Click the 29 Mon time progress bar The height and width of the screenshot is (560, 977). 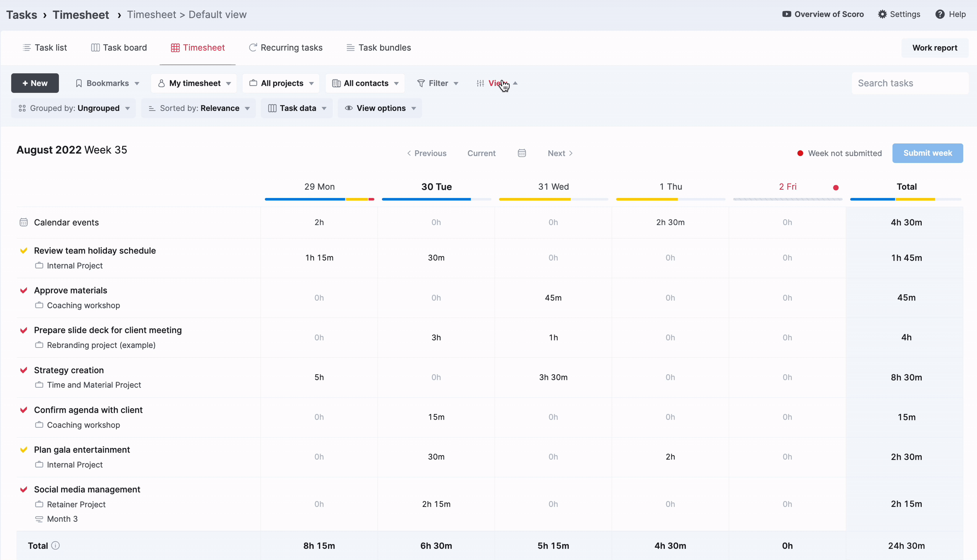(319, 199)
